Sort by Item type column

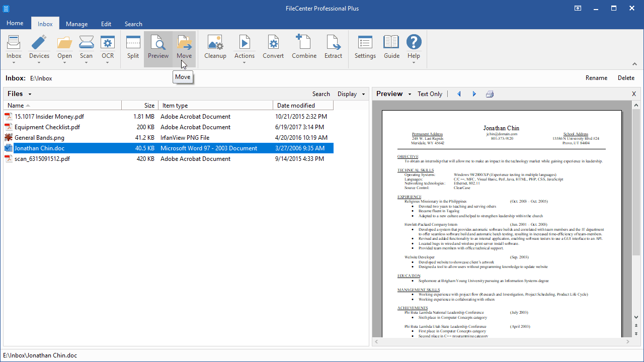point(215,106)
